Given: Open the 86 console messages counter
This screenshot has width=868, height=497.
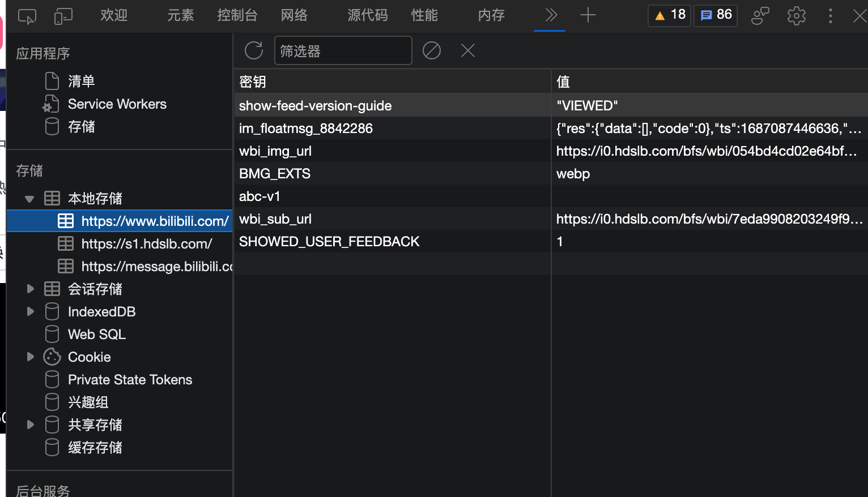Looking at the screenshot, I should point(715,15).
